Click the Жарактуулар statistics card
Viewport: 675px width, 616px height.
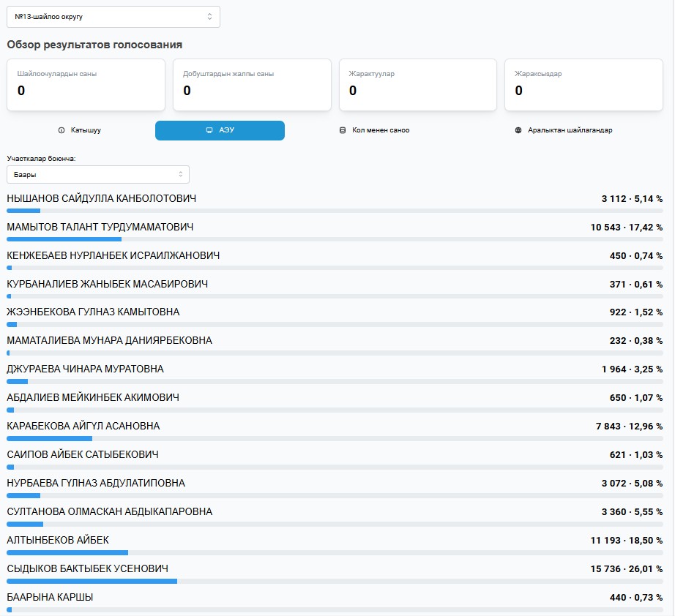(418, 85)
